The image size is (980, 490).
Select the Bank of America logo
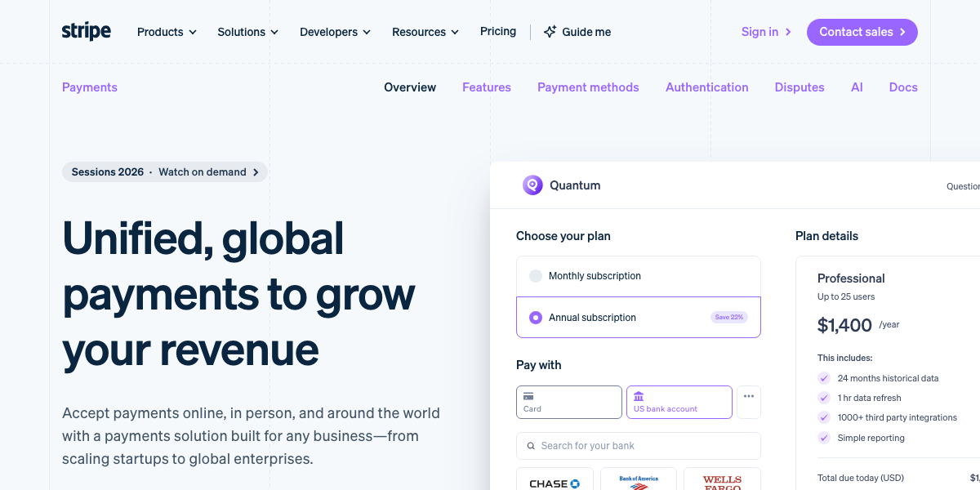click(x=639, y=483)
